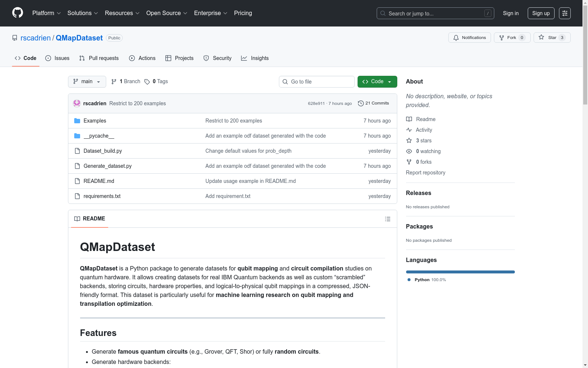This screenshot has height=368, width=588.
Task: Click the book icon on README tab
Action: click(x=77, y=219)
